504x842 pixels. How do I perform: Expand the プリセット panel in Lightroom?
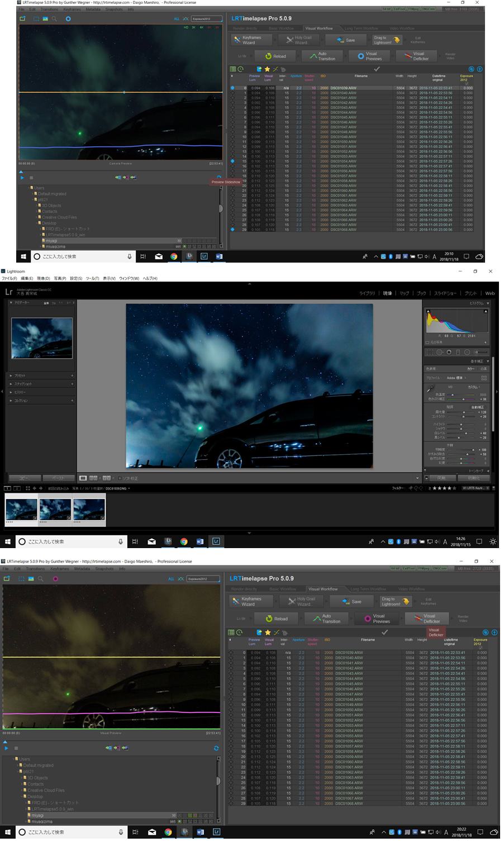click(11, 375)
